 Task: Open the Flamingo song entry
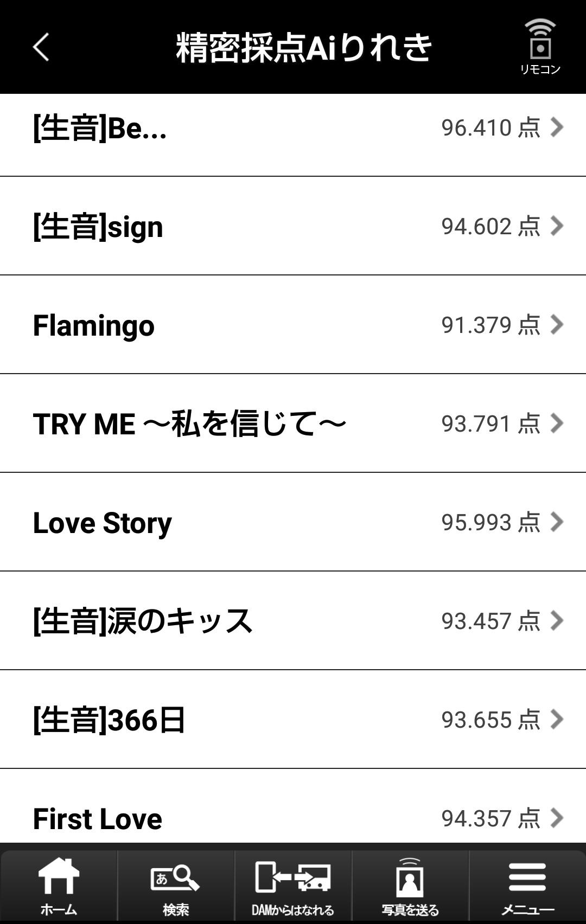point(94,326)
